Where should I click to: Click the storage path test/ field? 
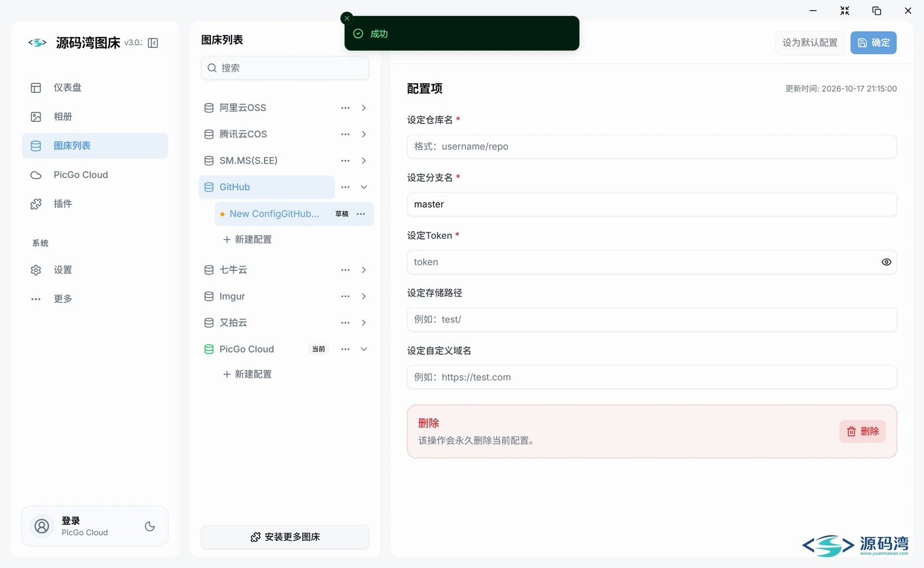[x=651, y=320]
